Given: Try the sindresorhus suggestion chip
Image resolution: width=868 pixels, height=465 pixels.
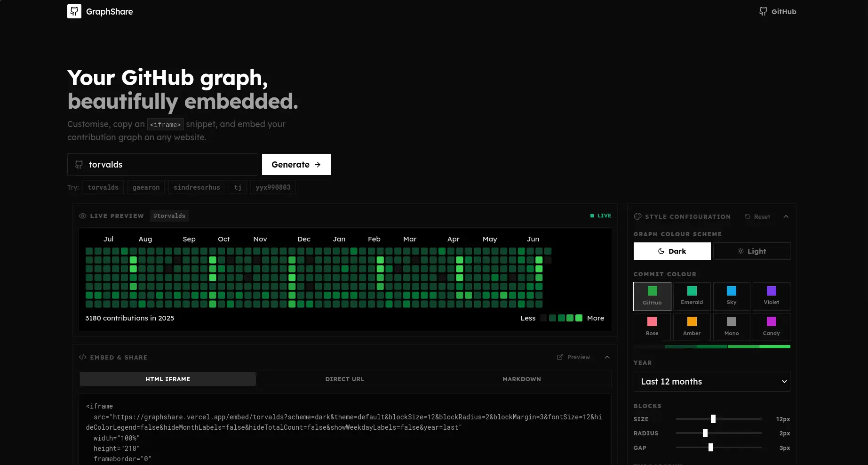Looking at the screenshot, I should 197,187.
